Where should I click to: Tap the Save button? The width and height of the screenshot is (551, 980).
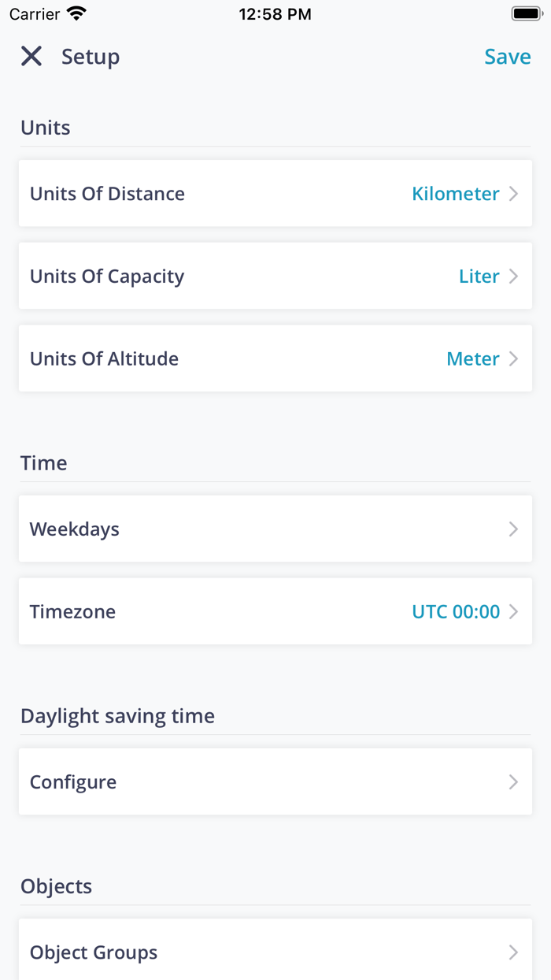507,57
